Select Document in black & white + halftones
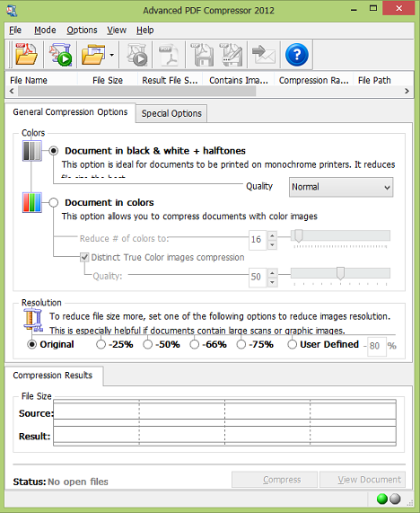Screen dimensions: 420x513 (x=54, y=151)
